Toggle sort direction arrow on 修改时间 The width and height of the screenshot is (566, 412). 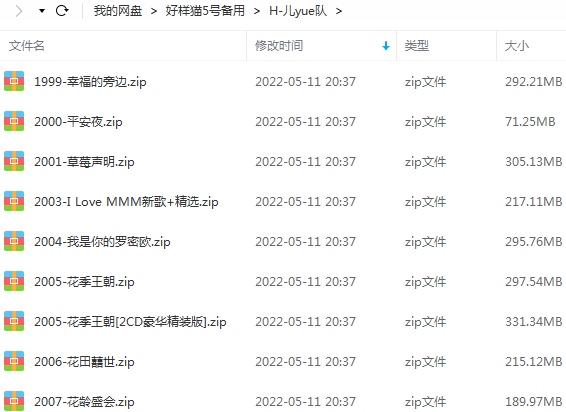click(386, 46)
